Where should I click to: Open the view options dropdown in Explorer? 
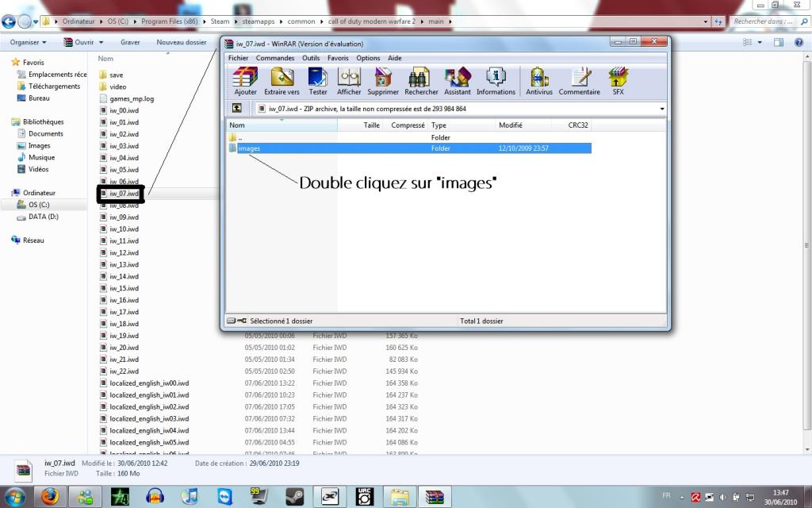tap(760, 43)
